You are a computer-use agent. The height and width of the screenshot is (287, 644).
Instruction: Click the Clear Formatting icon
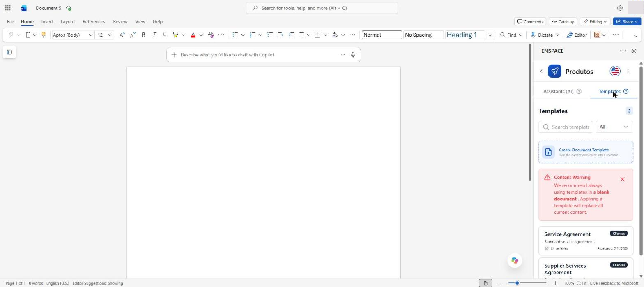[211, 35]
